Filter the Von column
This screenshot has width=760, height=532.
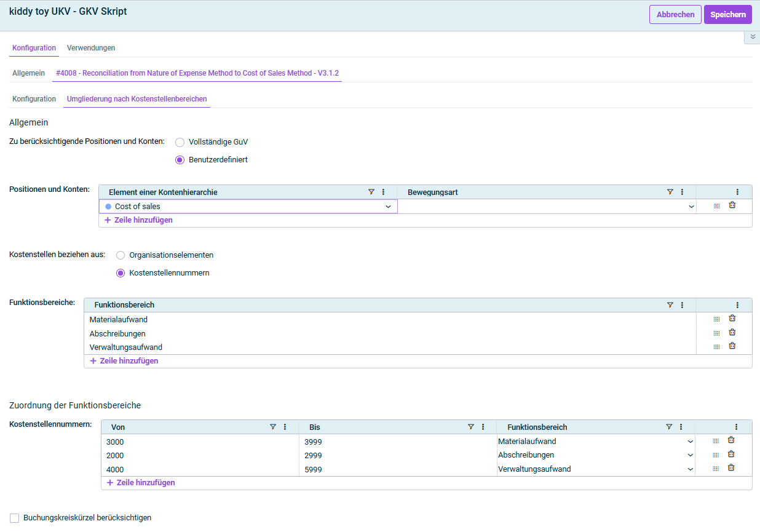pyautogui.click(x=273, y=427)
